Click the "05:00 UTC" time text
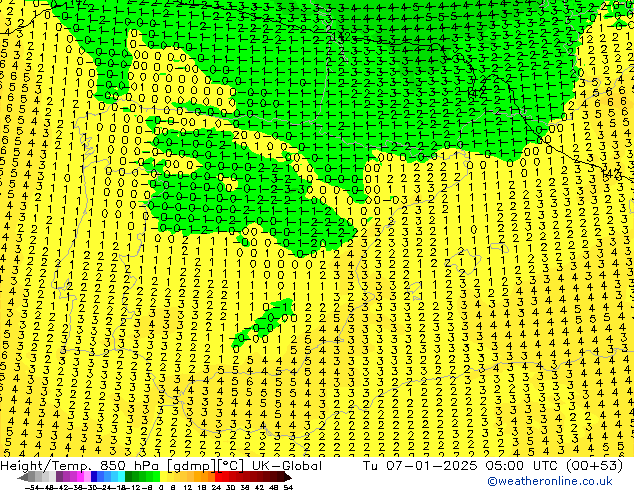Viewport: 634px width, 490px height. point(524,466)
